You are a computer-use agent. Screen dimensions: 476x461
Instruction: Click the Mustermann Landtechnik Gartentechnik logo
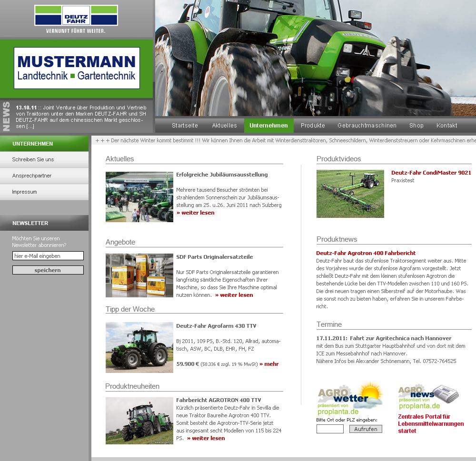77,68
